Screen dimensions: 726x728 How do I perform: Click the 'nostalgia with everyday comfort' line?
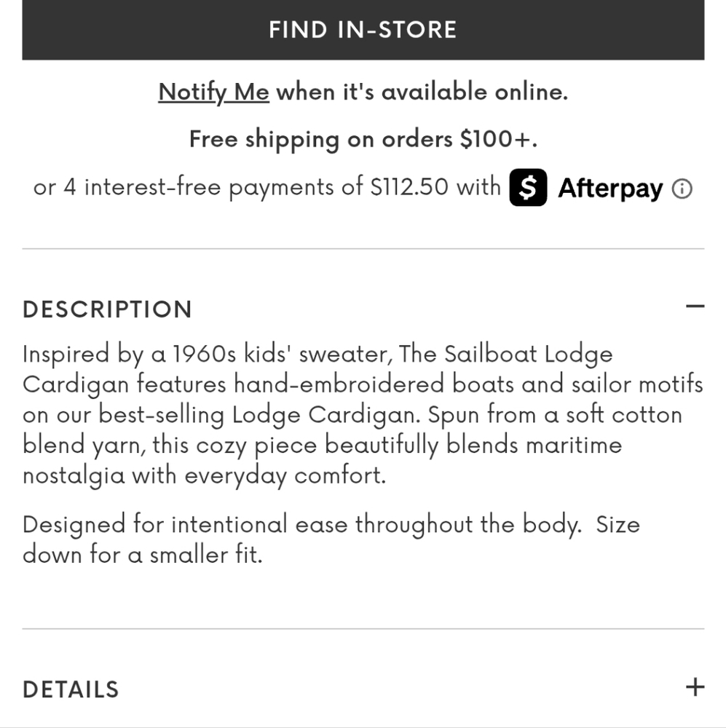(205, 476)
